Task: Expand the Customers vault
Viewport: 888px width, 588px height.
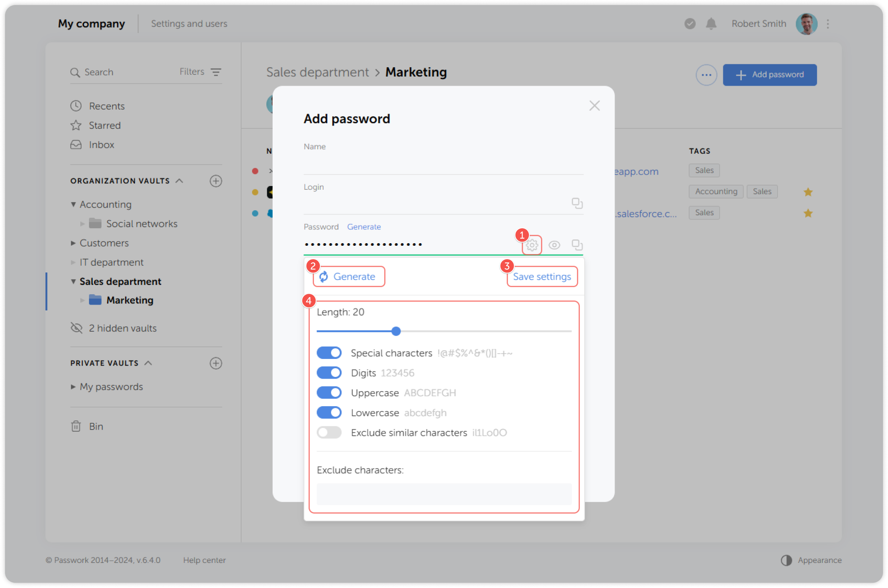Action: pos(73,243)
